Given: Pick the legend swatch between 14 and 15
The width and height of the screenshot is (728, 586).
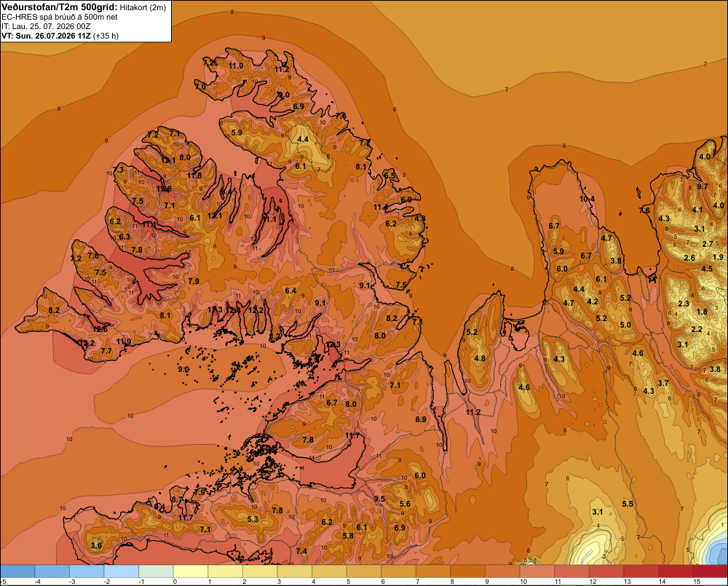Looking at the screenshot, I should (x=676, y=571).
